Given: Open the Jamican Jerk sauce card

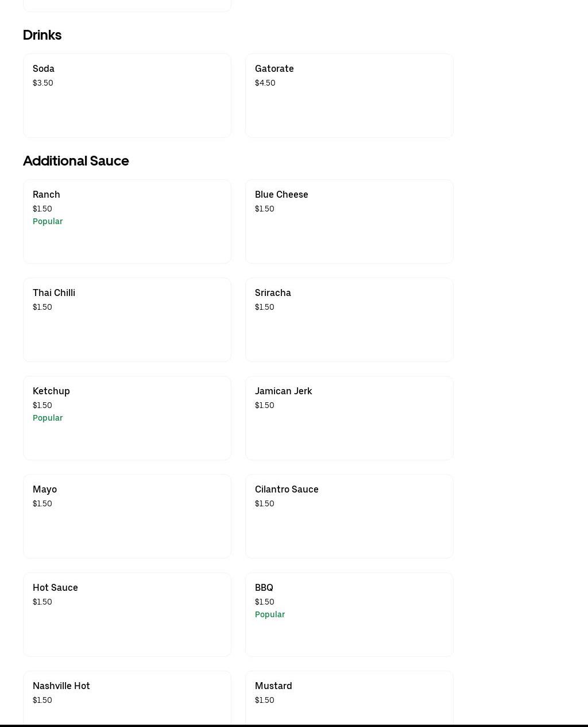Looking at the screenshot, I should click(x=349, y=418).
